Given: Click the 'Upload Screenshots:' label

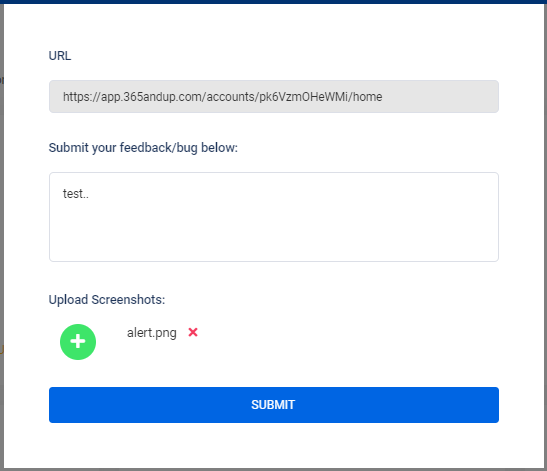Looking at the screenshot, I should click(107, 300).
